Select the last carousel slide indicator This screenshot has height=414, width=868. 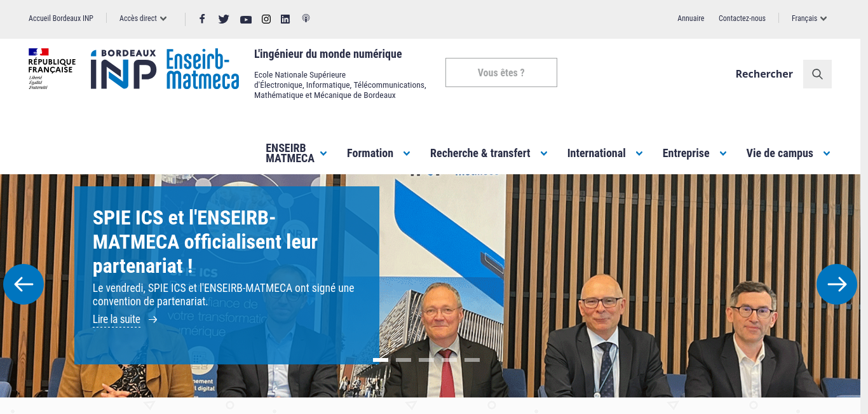click(472, 360)
